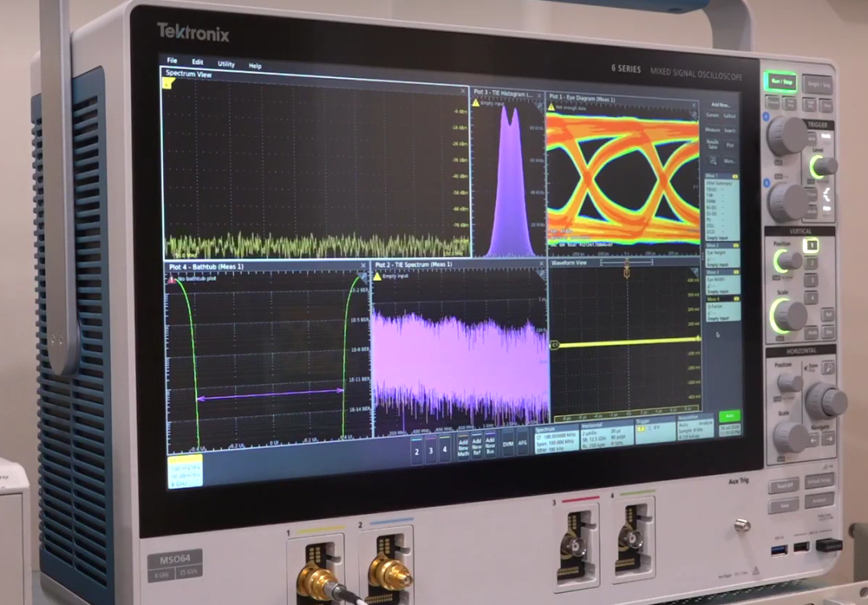Push the Math front-panel button
Screen dimensions: 868x605
(x=812, y=332)
